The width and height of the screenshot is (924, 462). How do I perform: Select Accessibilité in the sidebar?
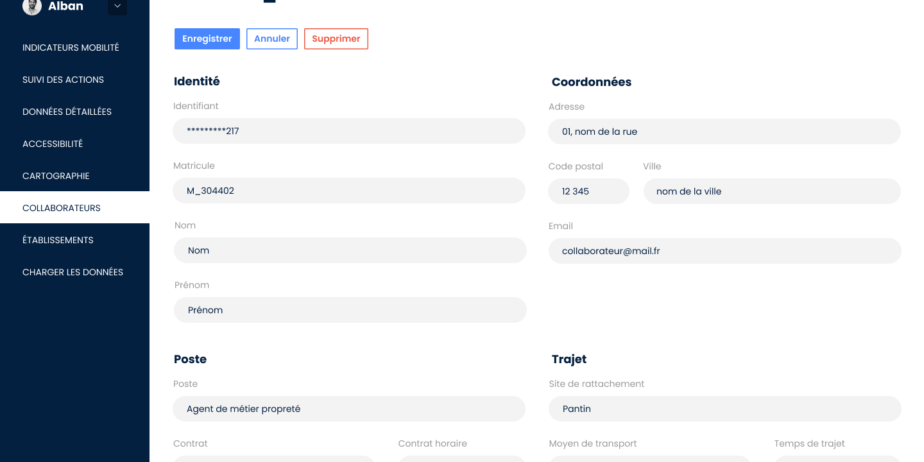pos(52,144)
